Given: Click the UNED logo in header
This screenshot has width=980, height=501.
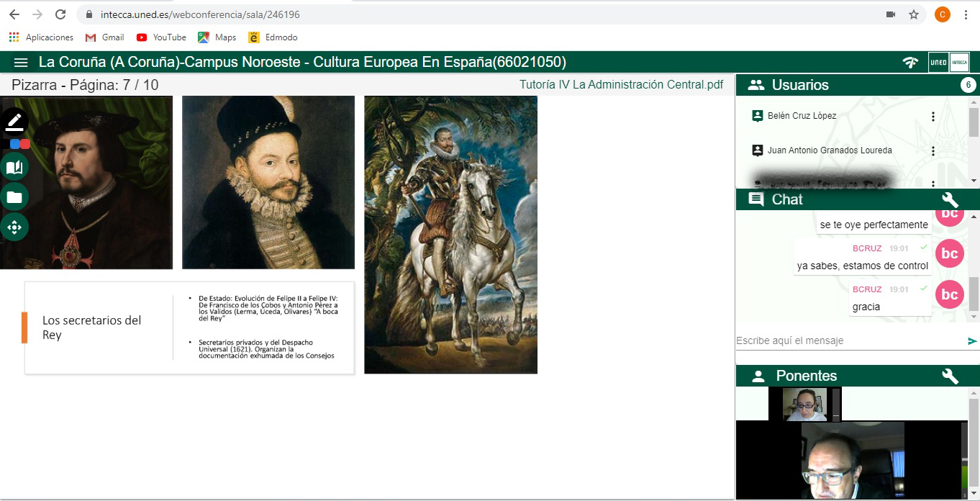Looking at the screenshot, I should tap(938, 63).
